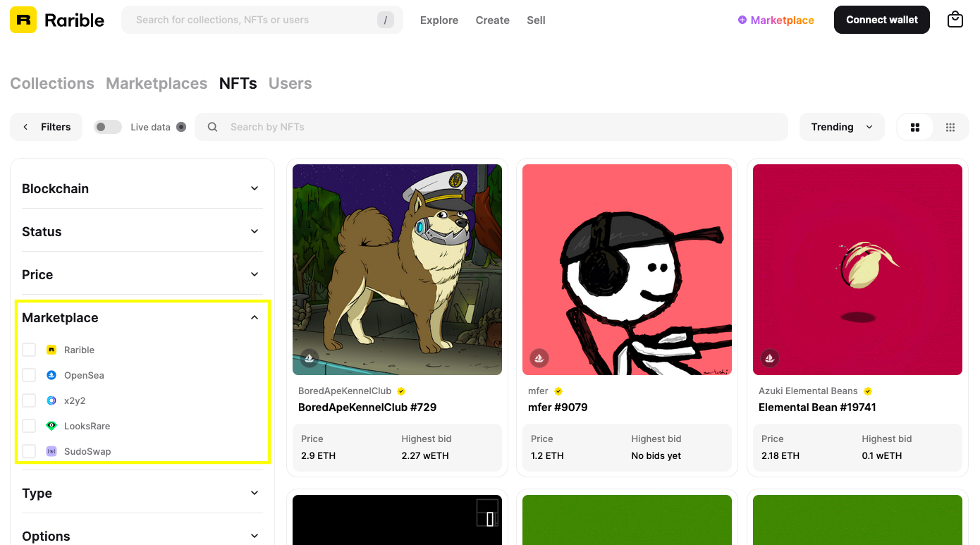Click verified badge next to BoredApeKennelClub
This screenshot has width=980, height=545.
(x=401, y=391)
